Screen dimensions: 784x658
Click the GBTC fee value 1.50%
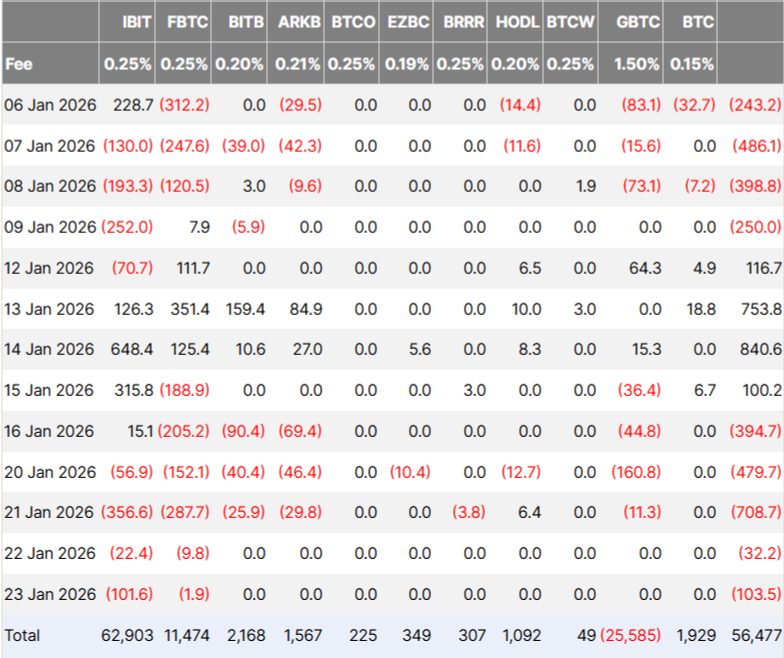pyautogui.click(x=636, y=64)
